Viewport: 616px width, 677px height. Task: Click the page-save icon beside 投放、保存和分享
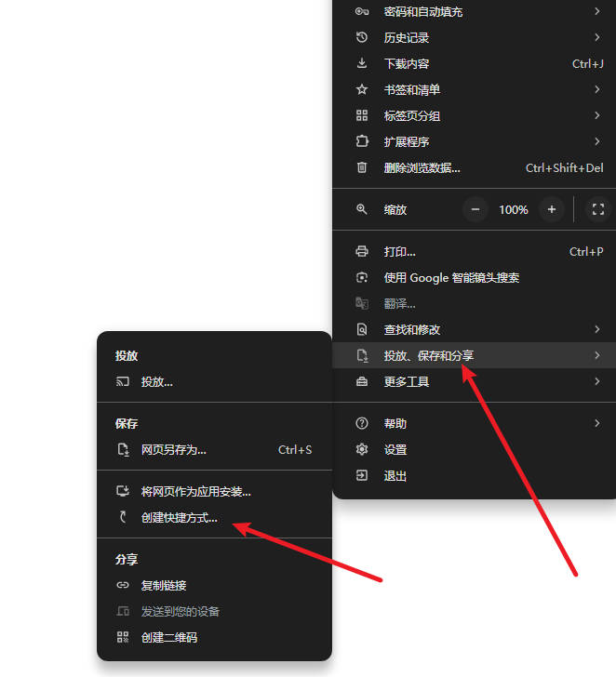tap(362, 355)
